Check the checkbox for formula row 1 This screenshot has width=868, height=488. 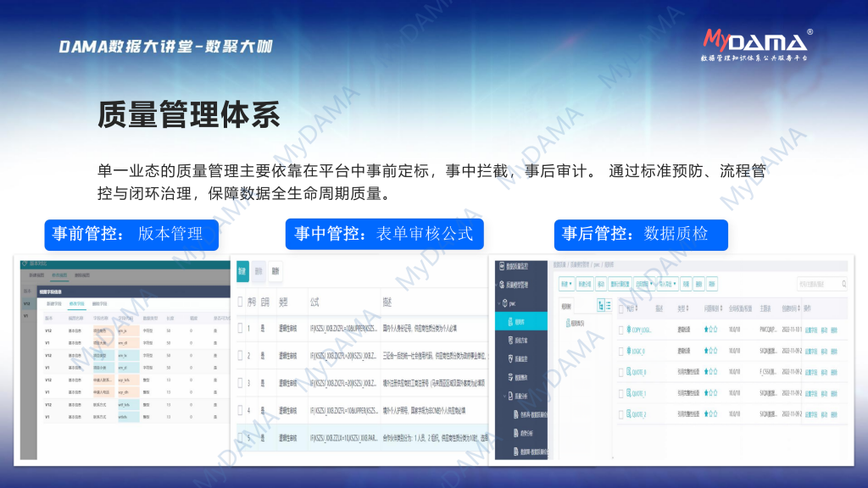pyautogui.click(x=240, y=329)
